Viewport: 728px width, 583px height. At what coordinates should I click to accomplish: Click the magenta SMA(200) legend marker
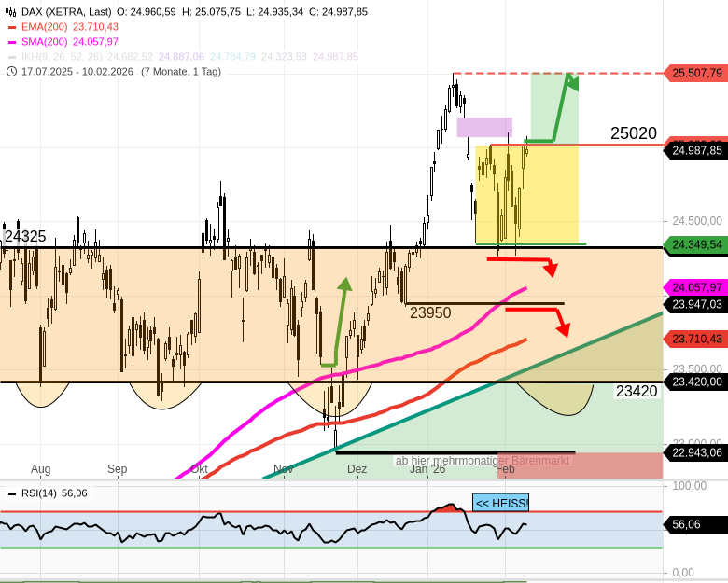coord(11,42)
